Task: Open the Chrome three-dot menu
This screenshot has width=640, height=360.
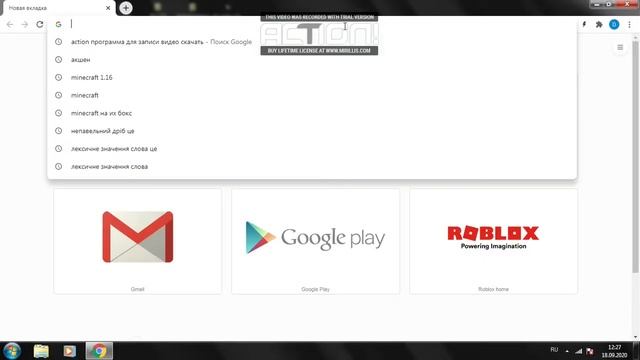Action: tap(629, 24)
